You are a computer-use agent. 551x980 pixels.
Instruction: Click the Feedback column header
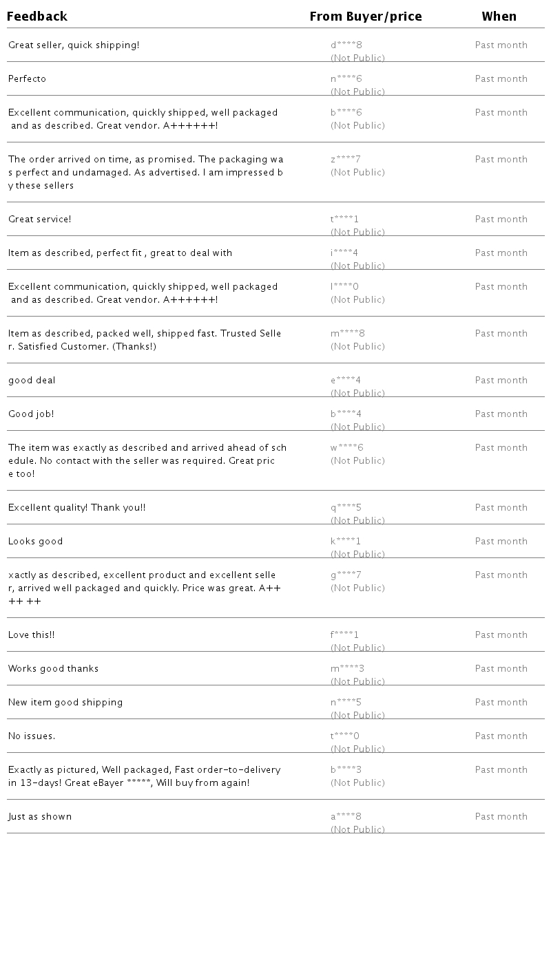[x=37, y=17]
